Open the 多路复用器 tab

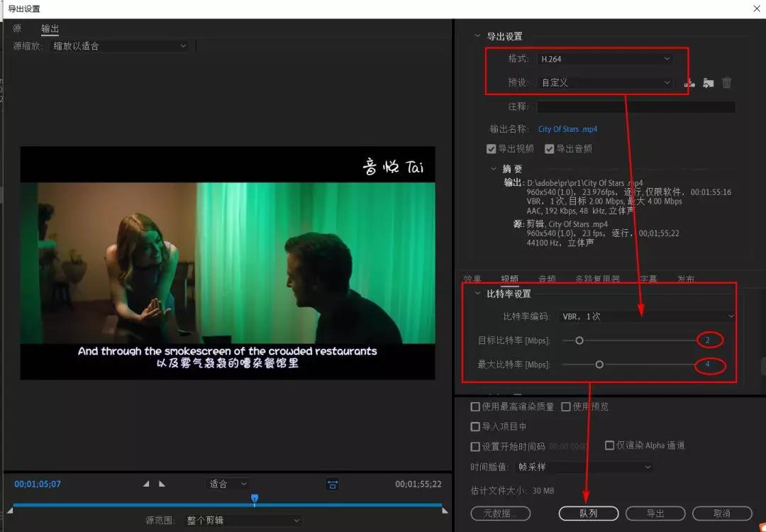coord(597,279)
